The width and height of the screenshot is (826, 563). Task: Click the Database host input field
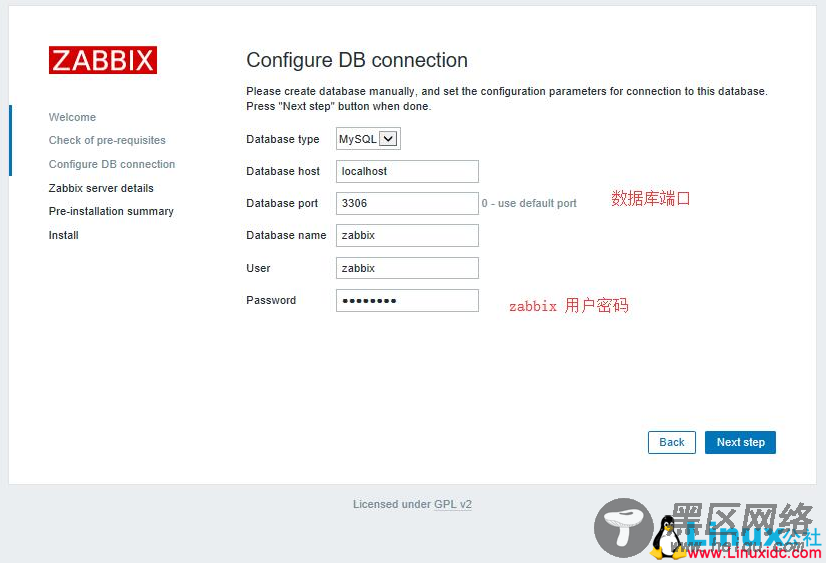[407, 172]
